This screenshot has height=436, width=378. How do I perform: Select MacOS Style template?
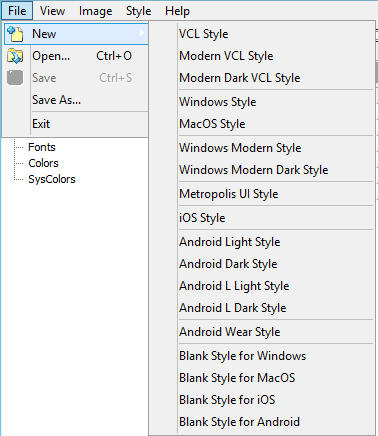point(262,124)
